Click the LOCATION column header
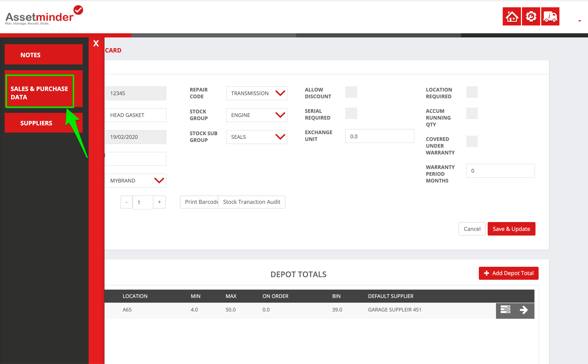This screenshot has height=364, width=588. click(135, 296)
